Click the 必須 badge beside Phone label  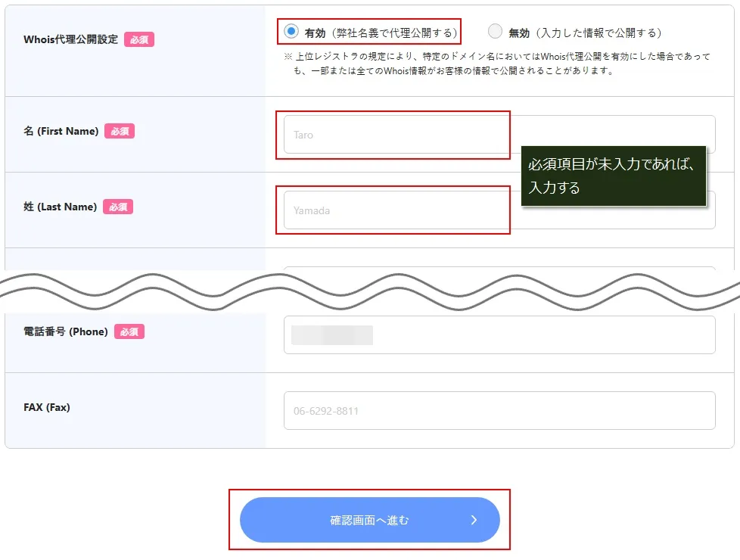[x=129, y=332]
